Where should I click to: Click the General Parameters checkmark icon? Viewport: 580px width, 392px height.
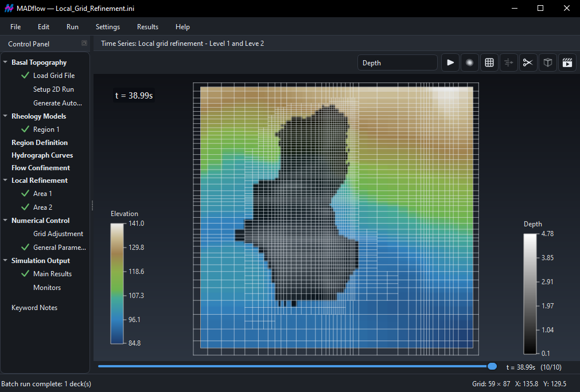pyautogui.click(x=25, y=247)
